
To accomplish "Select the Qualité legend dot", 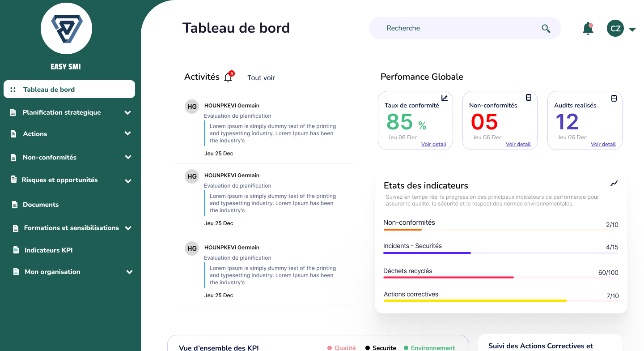I will [x=330, y=347].
